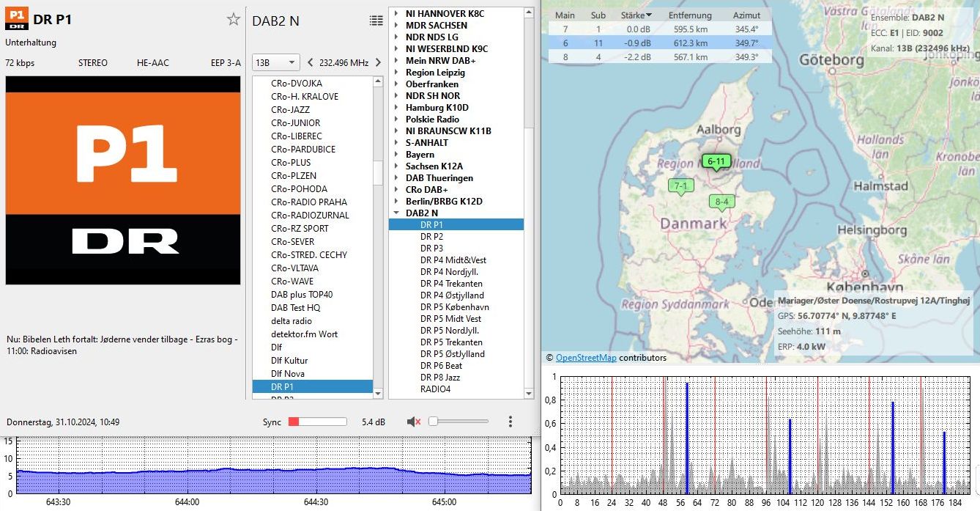
Task: Unmute audio using the speaker icon
Action: coord(414,422)
